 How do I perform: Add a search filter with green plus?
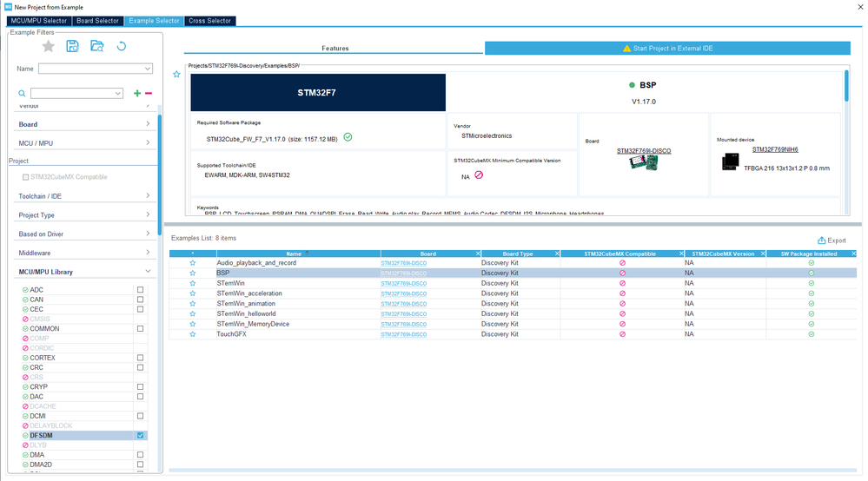(137, 94)
